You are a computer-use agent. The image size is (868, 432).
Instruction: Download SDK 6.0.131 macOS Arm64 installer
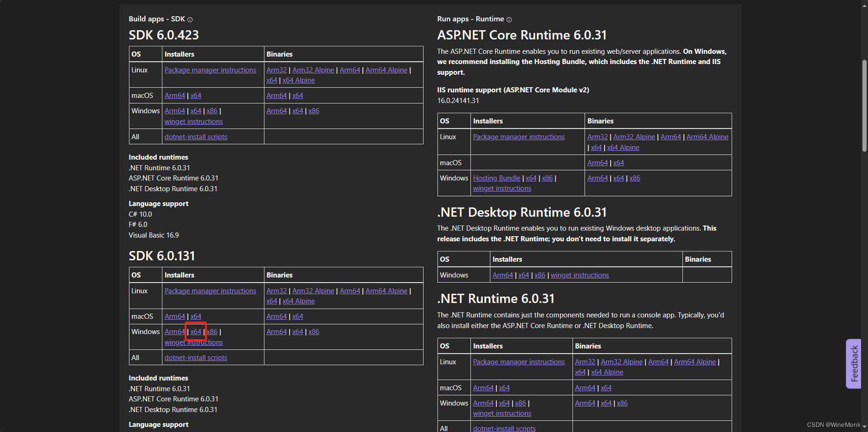click(175, 316)
